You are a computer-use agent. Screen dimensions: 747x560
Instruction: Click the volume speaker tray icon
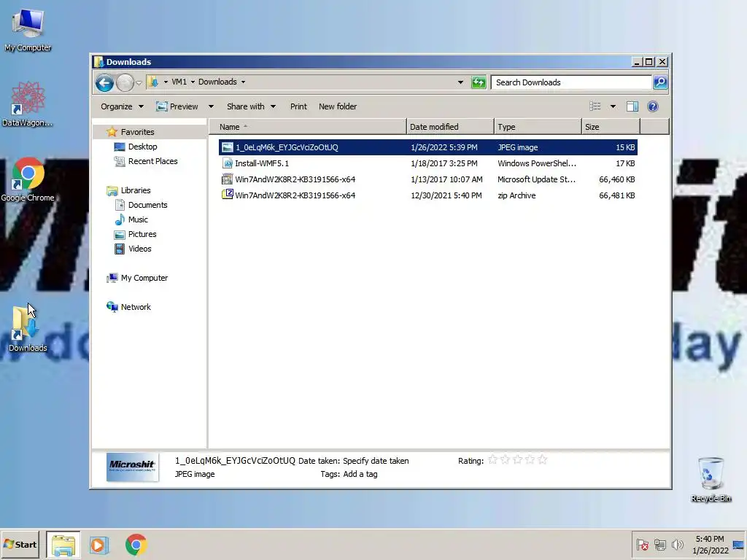tap(677, 545)
